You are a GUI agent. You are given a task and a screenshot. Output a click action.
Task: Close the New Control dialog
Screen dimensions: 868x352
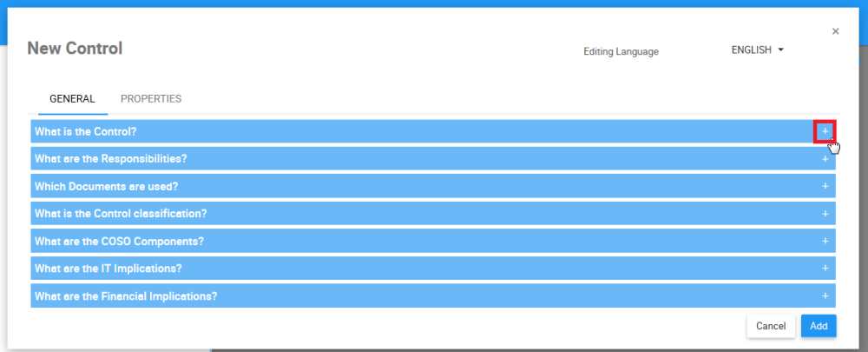tap(835, 31)
